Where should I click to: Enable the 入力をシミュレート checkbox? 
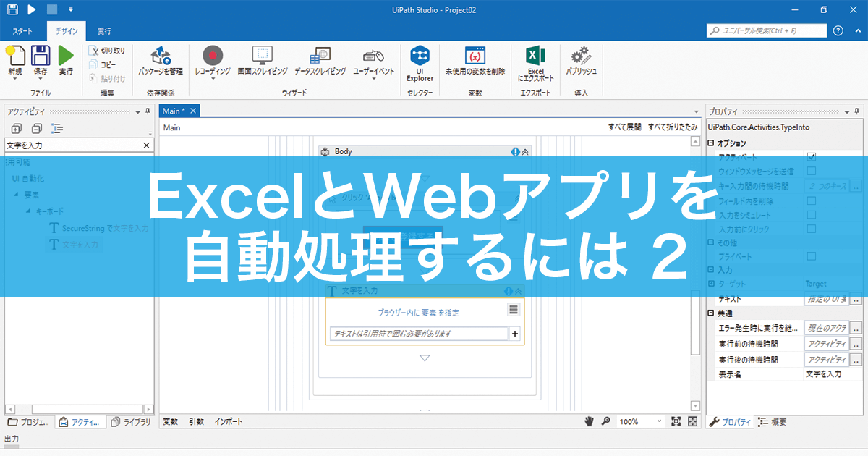pos(811,215)
